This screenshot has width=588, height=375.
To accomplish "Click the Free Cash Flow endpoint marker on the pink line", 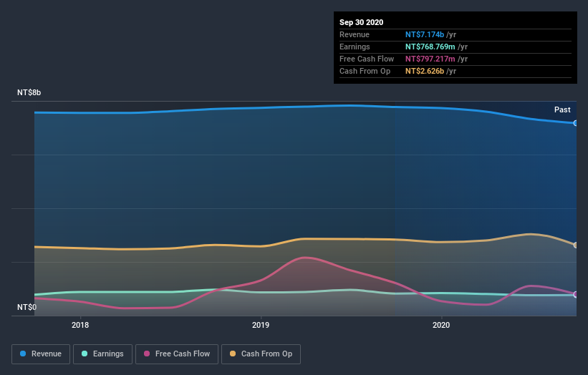I will tap(575, 294).
